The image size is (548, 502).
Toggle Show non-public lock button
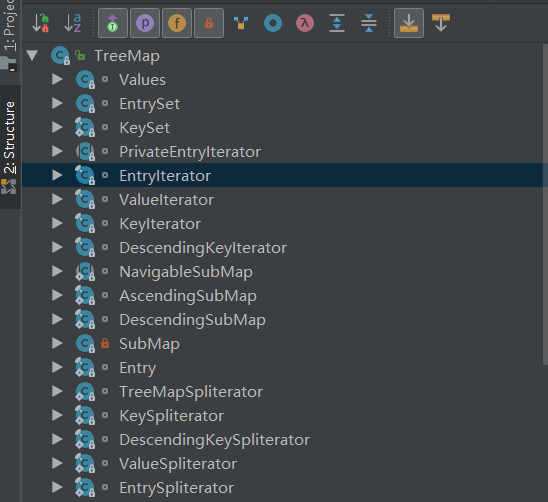point(209,23)
